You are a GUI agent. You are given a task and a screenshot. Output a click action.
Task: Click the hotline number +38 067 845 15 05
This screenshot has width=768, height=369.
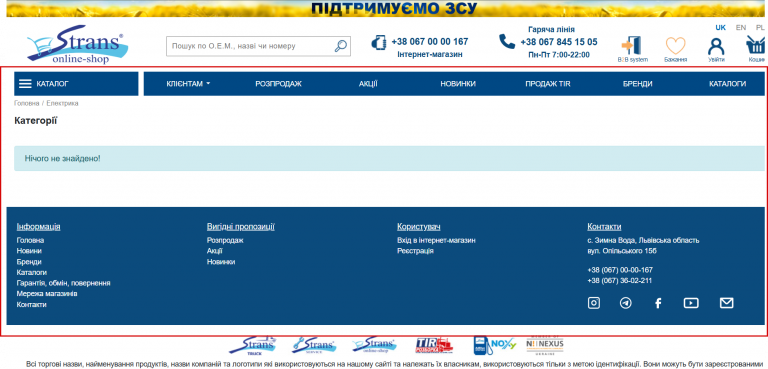click(559, 42)
